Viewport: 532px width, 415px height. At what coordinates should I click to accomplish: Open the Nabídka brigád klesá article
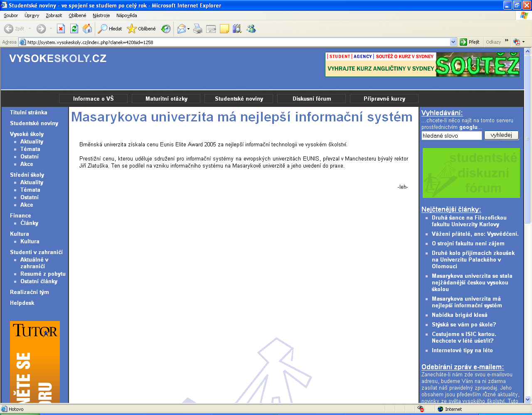coord(459,315)
